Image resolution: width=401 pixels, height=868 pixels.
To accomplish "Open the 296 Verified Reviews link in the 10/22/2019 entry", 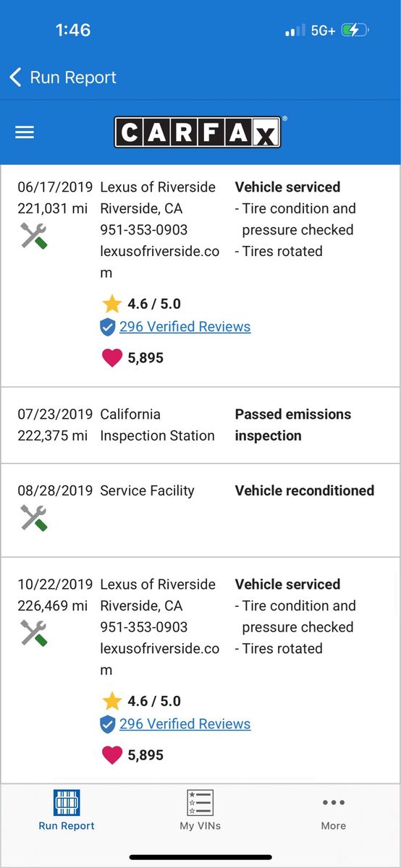I will 185,724.
